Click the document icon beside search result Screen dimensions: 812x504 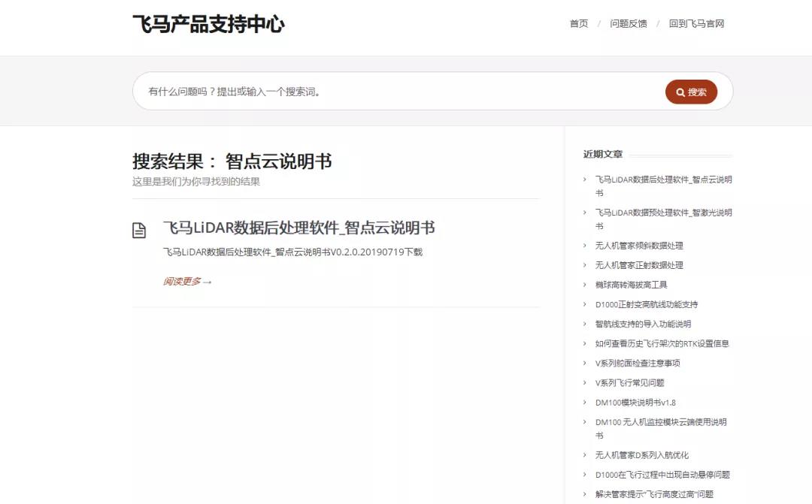[139, 231]
